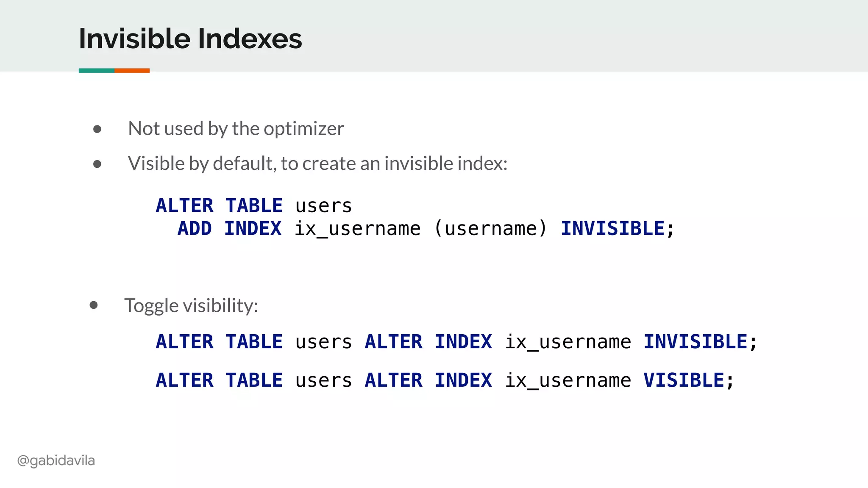
Task: Click the 'Visible by default' bullet text
Action: (317, 164)
